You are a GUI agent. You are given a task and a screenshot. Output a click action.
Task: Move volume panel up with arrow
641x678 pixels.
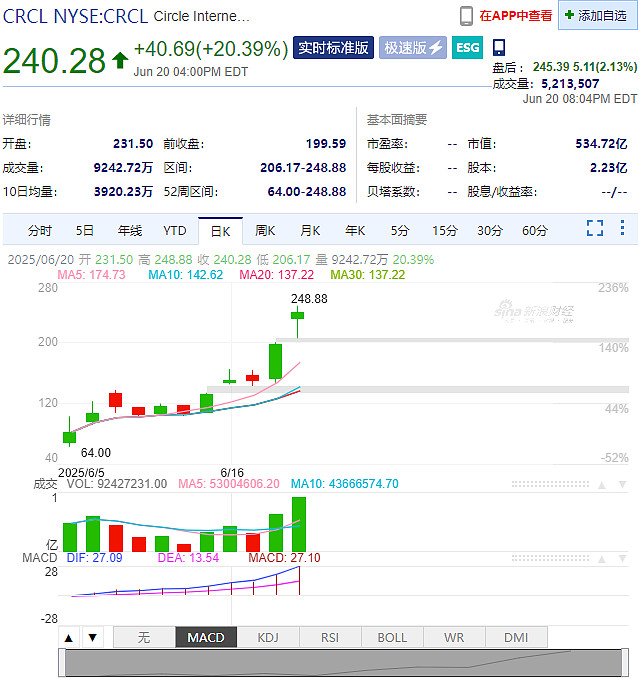click(602, 485)
